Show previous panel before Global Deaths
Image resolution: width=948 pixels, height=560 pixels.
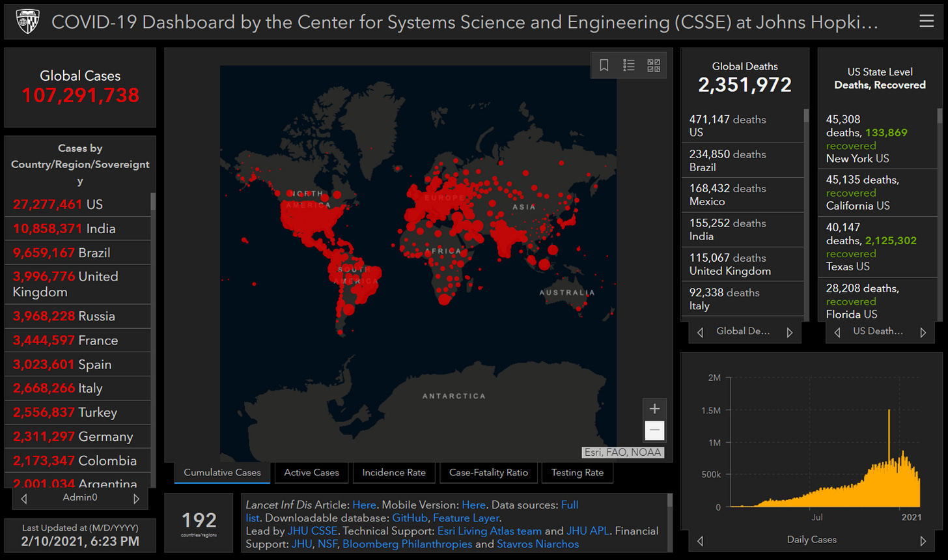pos(700,333)
